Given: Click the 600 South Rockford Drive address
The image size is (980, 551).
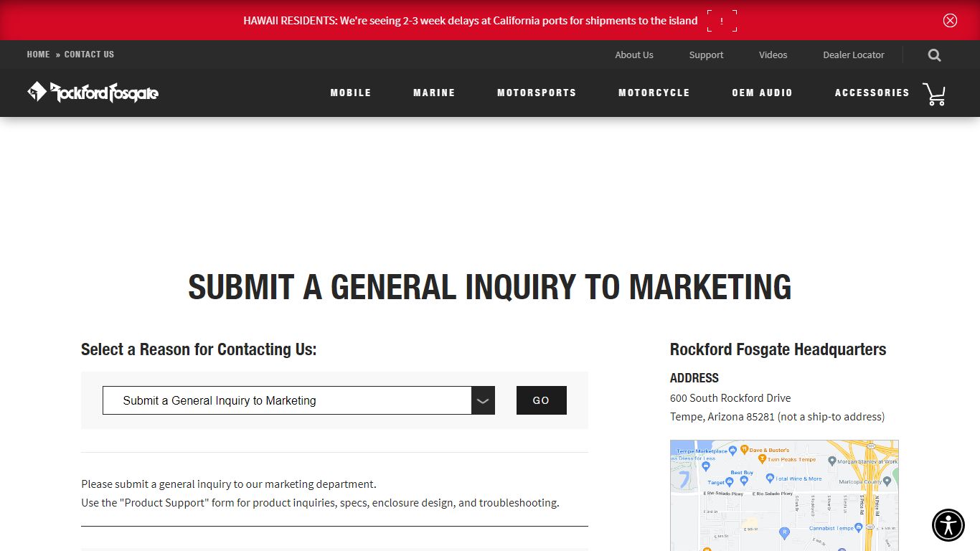Looking at the screenshot, I should pyautogui.click(x=730, y=397).
